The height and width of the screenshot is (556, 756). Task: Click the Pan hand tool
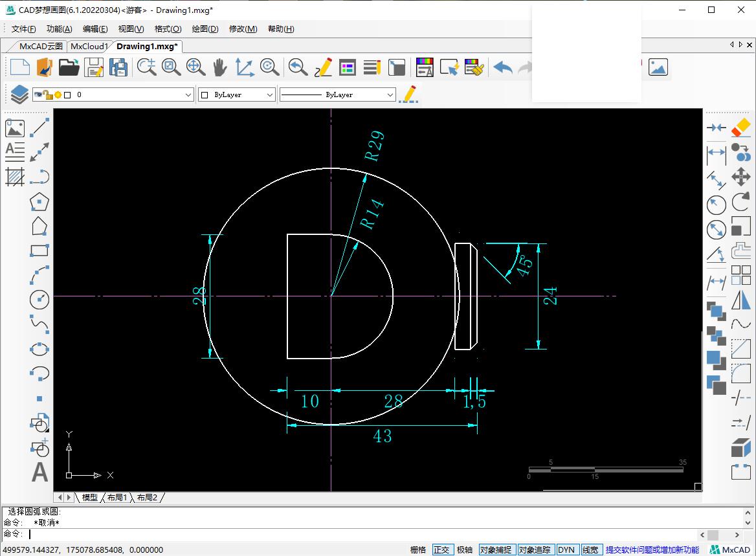click(x=220, y=67)
